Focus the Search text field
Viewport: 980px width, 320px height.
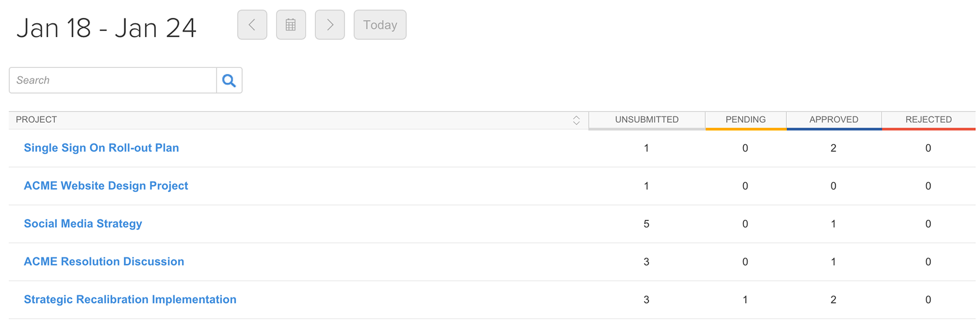coord(113,81)
